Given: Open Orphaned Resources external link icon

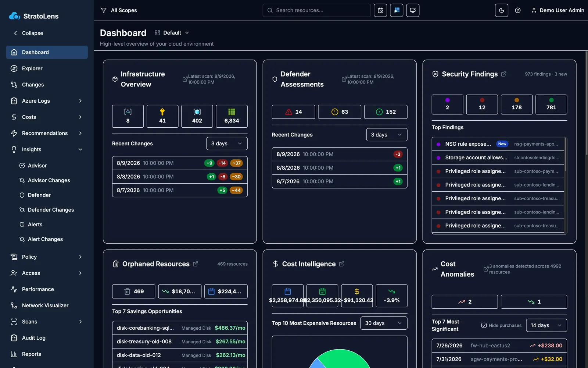Looking at the screenshot, I should pyautogui.click(x=196, y=264).
